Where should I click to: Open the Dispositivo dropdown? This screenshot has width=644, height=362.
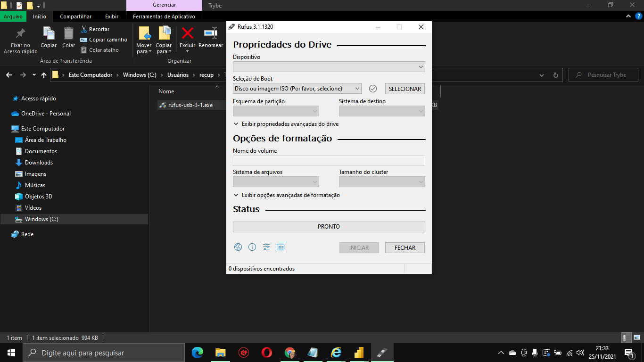(329, 67)
